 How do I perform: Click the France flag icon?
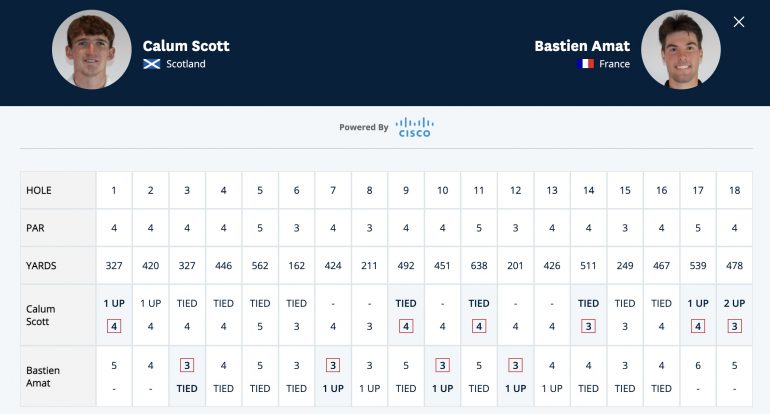[585, 64]
